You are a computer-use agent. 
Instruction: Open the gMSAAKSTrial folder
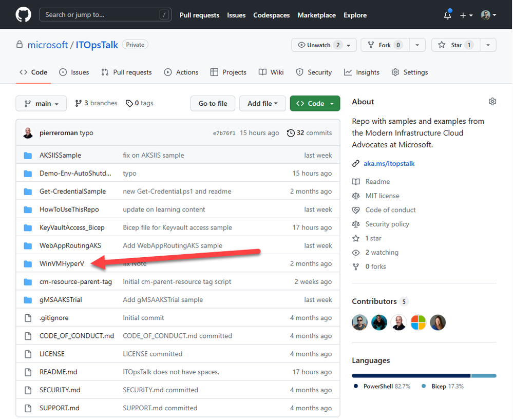pyautogui.click(x=61, y=300)
